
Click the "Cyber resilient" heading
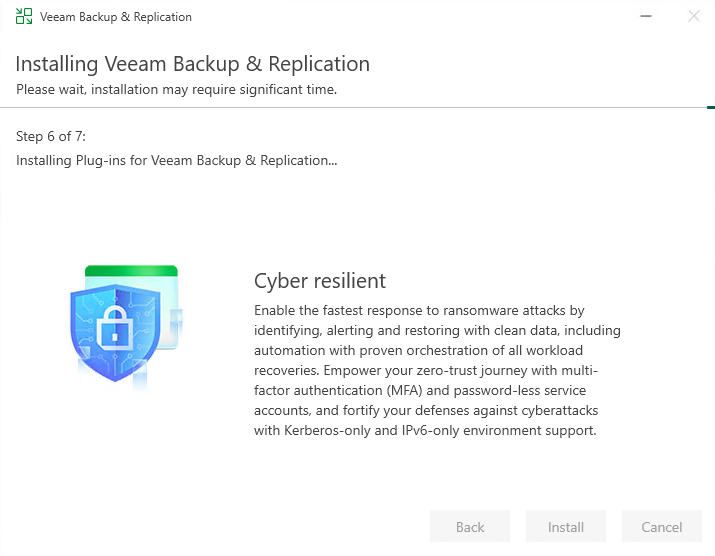[x=320, y=281]
